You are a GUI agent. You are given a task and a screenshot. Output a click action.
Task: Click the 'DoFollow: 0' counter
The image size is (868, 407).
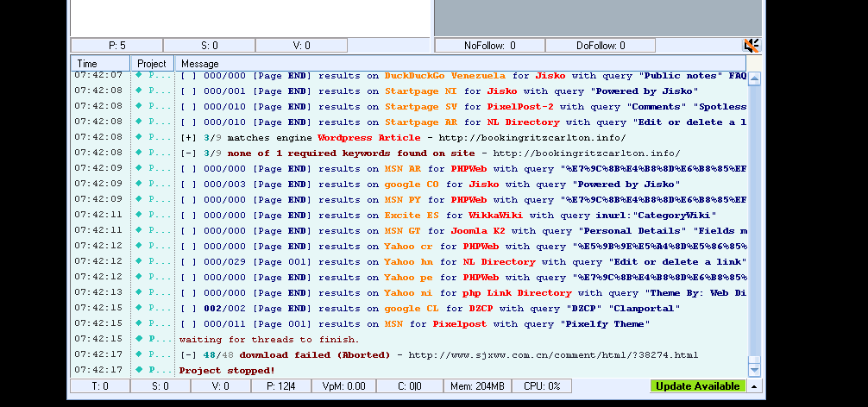point(601,46)
